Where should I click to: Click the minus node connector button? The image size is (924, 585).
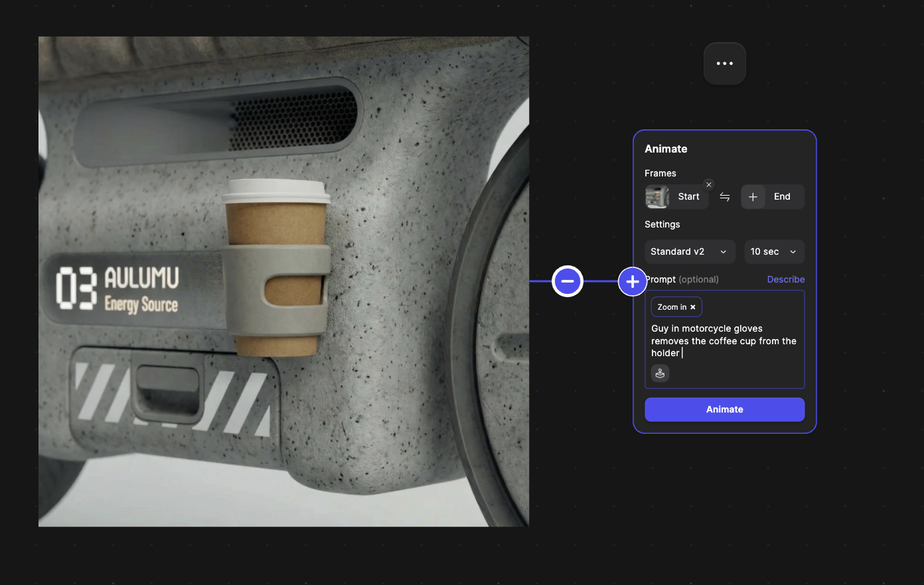[x=568, y=281]
